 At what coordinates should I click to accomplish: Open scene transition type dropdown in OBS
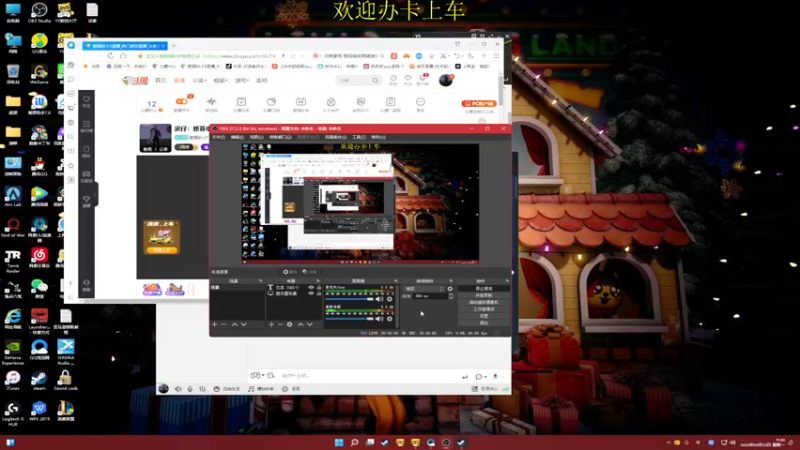pos(423,289)
